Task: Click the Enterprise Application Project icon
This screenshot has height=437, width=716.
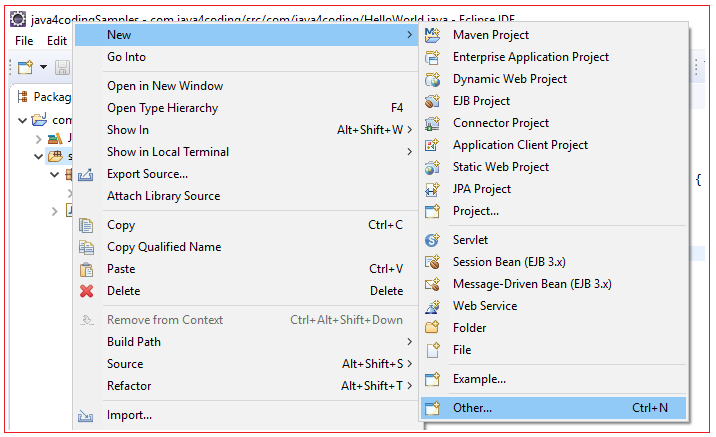Action: pos(432,57)
